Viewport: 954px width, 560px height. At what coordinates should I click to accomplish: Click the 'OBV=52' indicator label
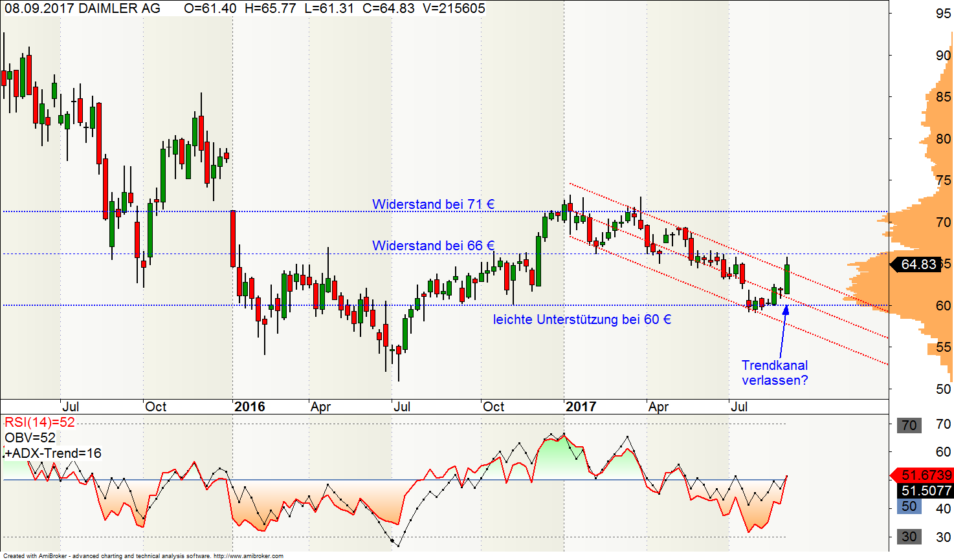(30, 438)
